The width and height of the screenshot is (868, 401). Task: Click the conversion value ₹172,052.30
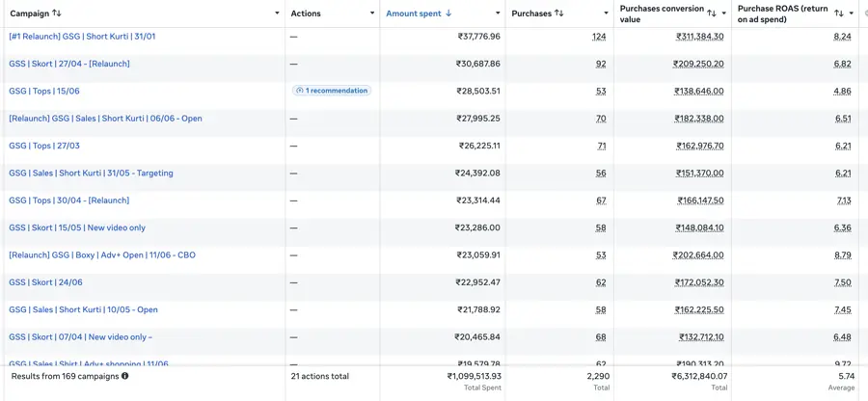coord(699,282)
